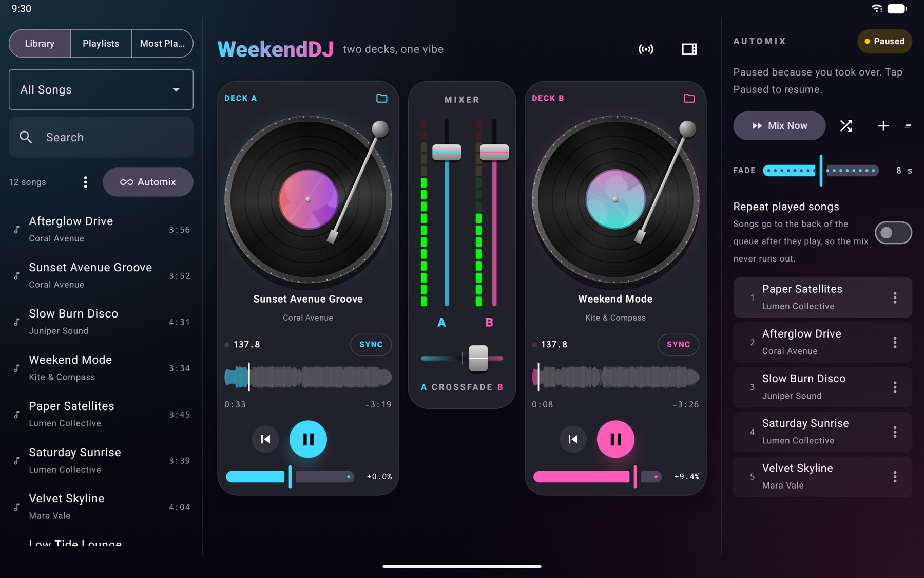Tap the broadcast signal icon in header
This screenshot has height=578, width=924.
point(646,49)
